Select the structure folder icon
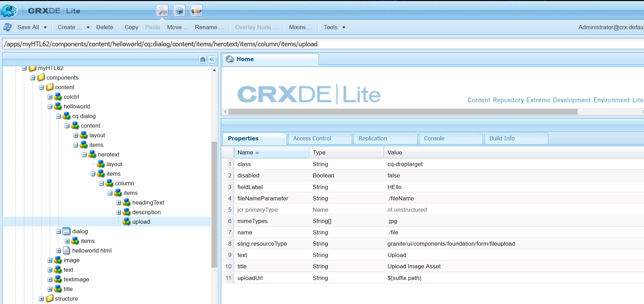 (x=50, y=299)
